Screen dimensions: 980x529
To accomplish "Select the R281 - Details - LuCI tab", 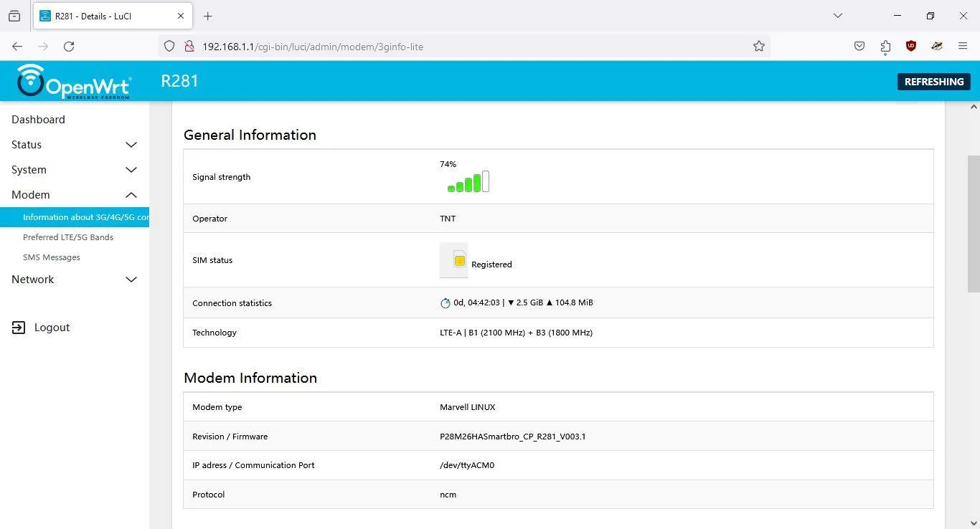I will (x=113, y=16).
